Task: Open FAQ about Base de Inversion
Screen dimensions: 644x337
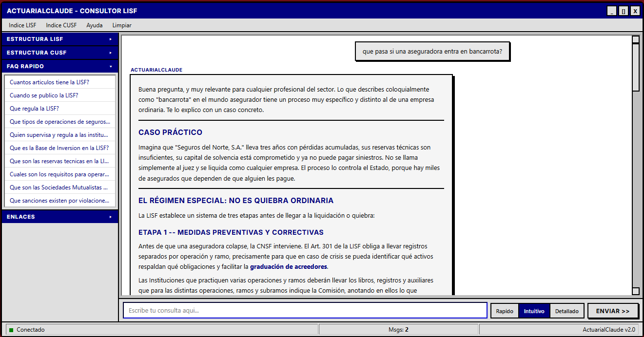Action: (60, 148)
